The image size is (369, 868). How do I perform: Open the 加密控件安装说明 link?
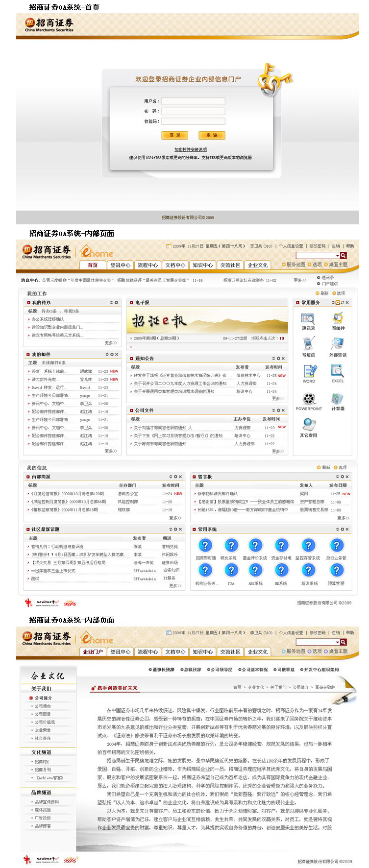click(x=191, y=149)
